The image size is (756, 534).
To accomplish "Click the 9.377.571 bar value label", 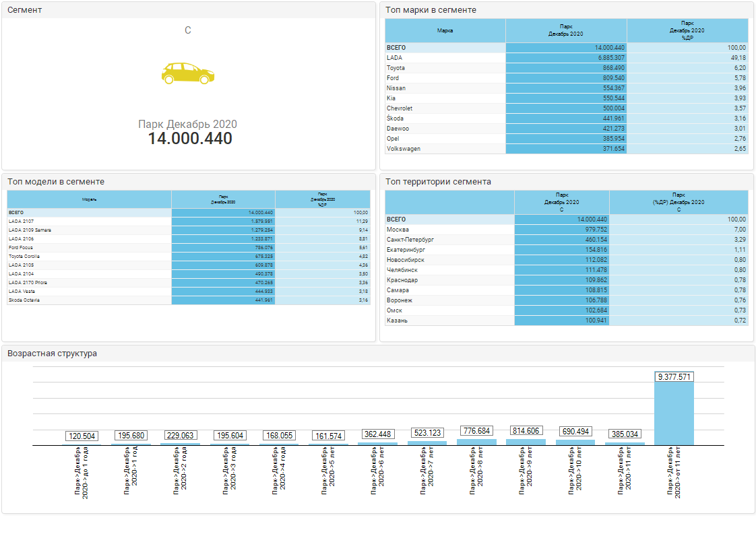I will tap(674, 377).
